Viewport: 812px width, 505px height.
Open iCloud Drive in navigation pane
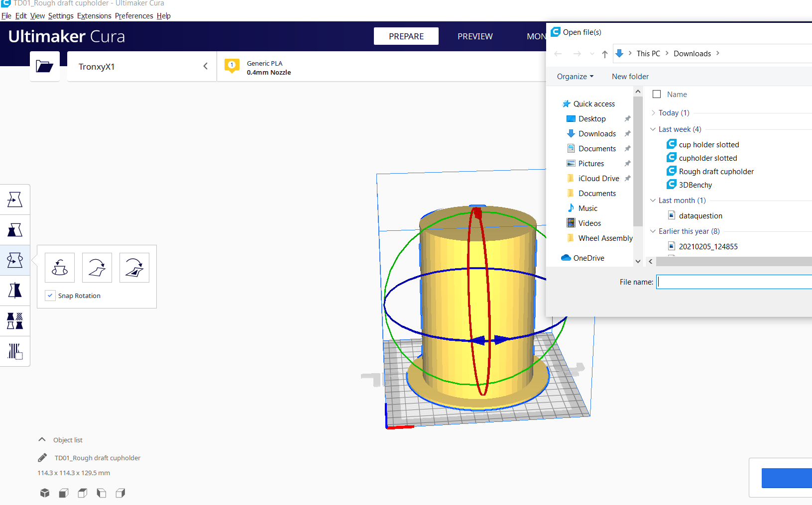(593, 178)
